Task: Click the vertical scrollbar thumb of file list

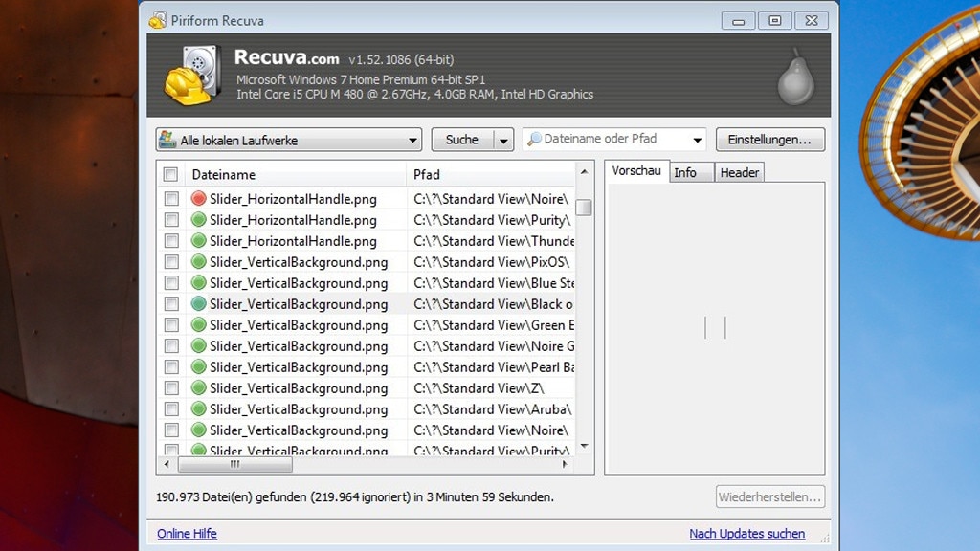Action: [584, 208]
